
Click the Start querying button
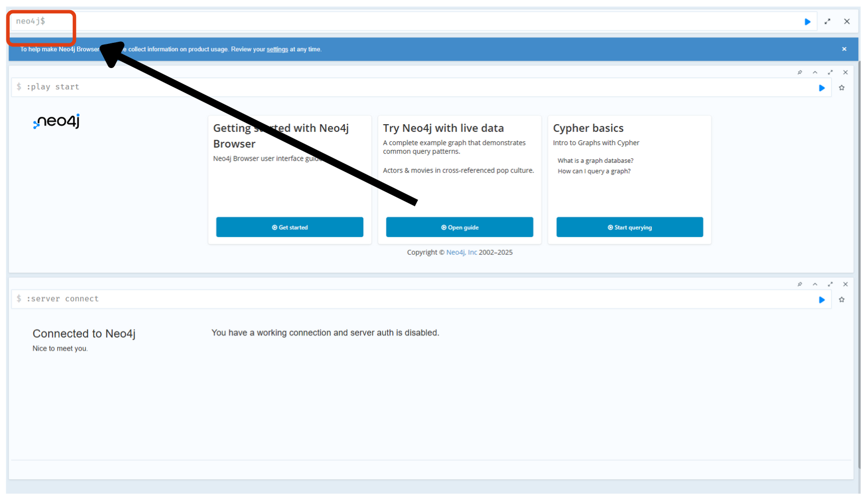click(630, 227)
